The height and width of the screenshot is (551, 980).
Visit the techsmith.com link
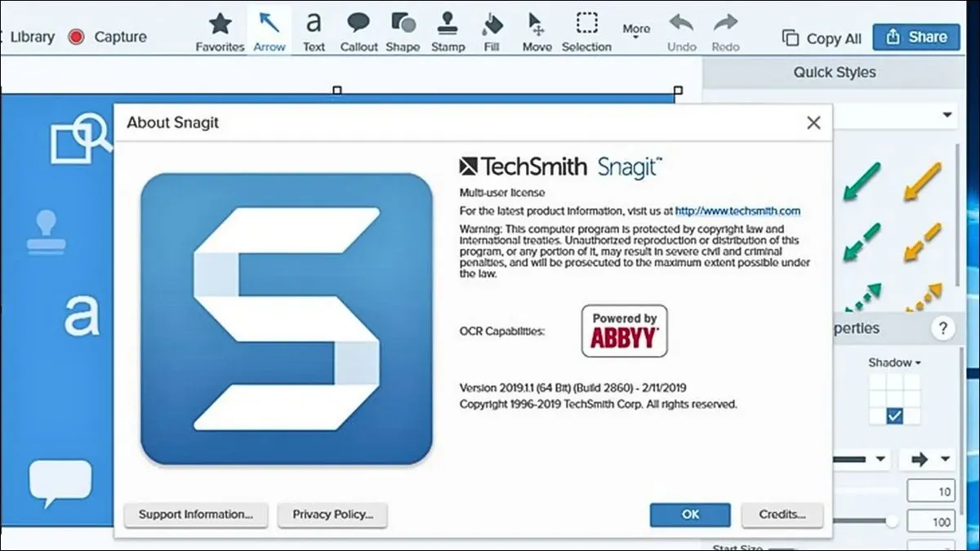pos(738,211)
